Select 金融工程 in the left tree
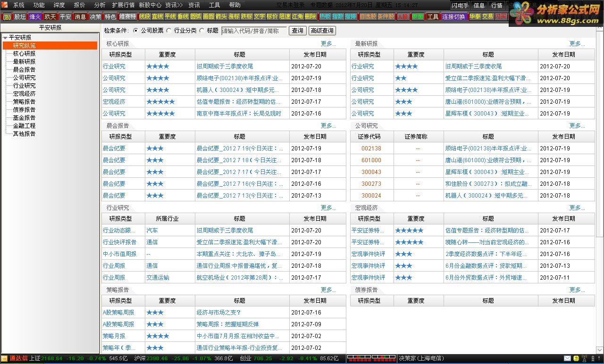 click(x=24, y=126)
